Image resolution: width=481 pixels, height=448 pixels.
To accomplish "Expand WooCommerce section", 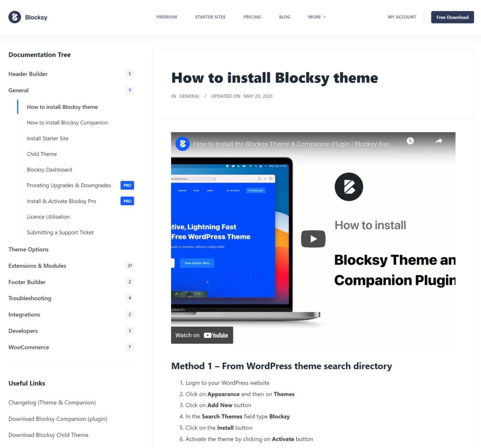I will (29, 347).
